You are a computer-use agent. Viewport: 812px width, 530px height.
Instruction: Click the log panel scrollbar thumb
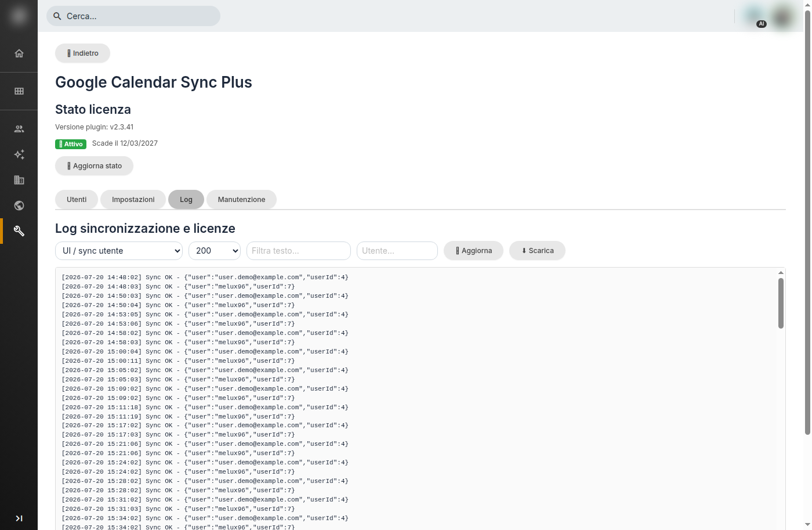781,303
